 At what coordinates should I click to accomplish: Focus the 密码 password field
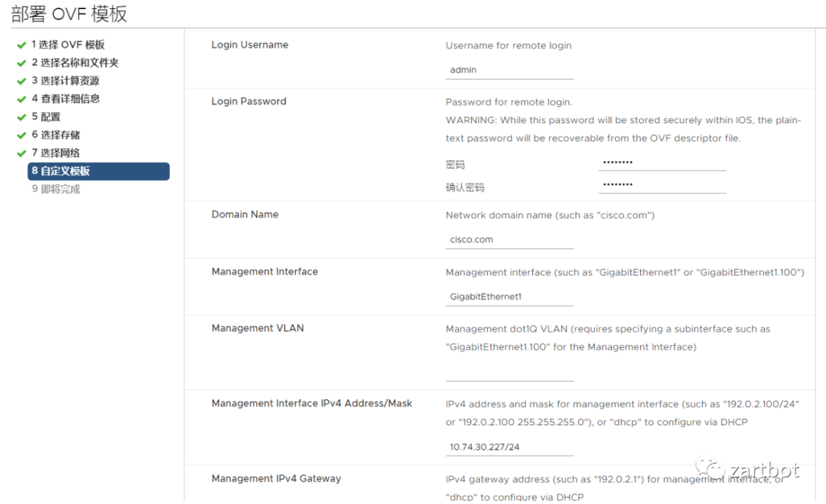[x=662, y=162]
